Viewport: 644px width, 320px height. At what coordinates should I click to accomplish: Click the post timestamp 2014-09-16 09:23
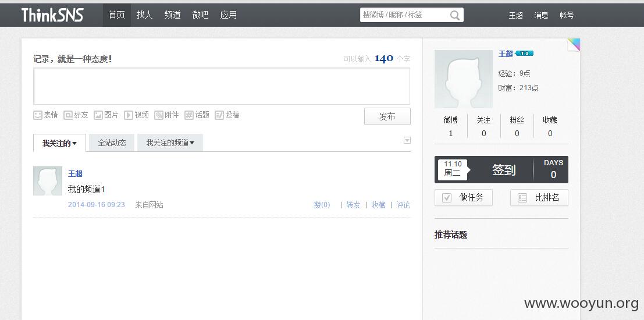pos(97,205)
